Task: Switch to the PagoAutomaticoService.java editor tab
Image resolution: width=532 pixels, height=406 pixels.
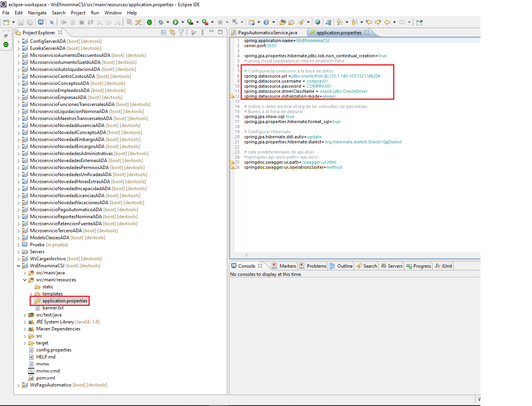Action: pos(268,33)
